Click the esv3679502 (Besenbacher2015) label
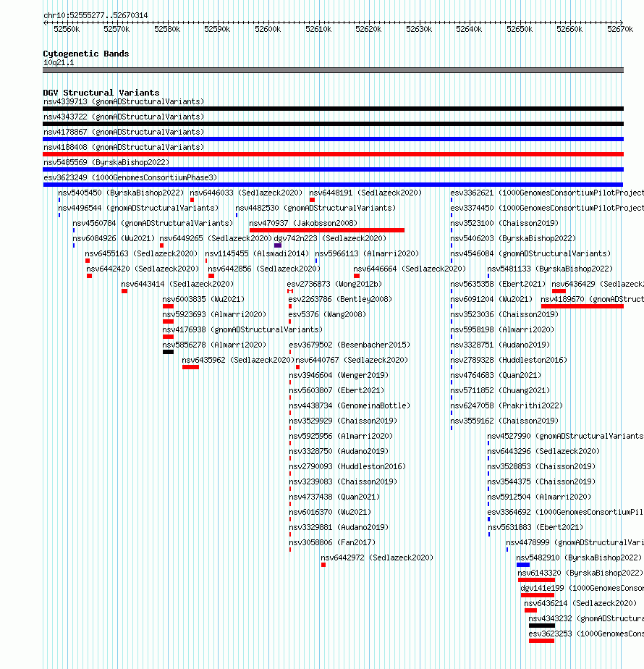 [x=349, y=345]
